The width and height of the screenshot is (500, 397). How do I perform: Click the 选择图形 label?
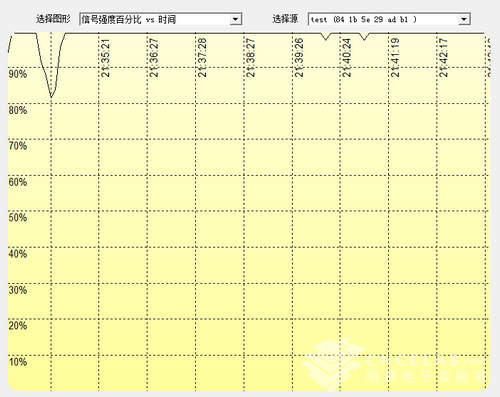click(53, 19)
